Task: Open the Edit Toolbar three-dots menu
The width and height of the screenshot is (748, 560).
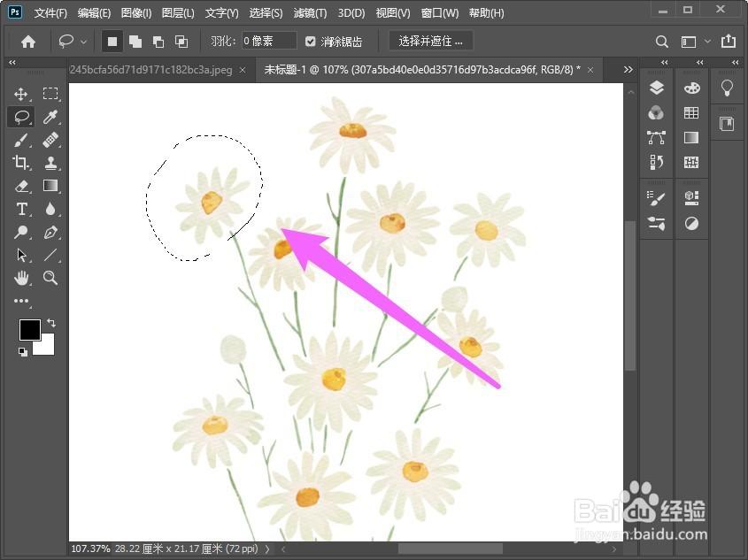Action: click(21, 301)
